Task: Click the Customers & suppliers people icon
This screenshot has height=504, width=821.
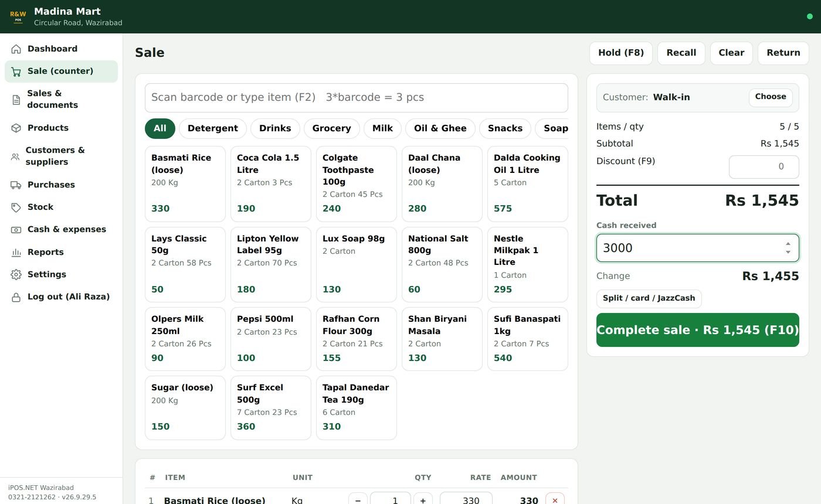Action: [x=15, y=156]
